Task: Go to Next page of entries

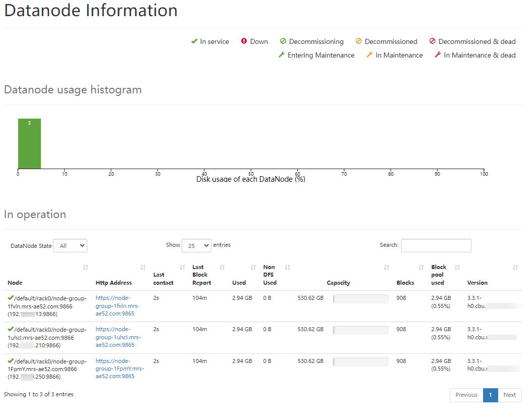Action: click(509, 395)
